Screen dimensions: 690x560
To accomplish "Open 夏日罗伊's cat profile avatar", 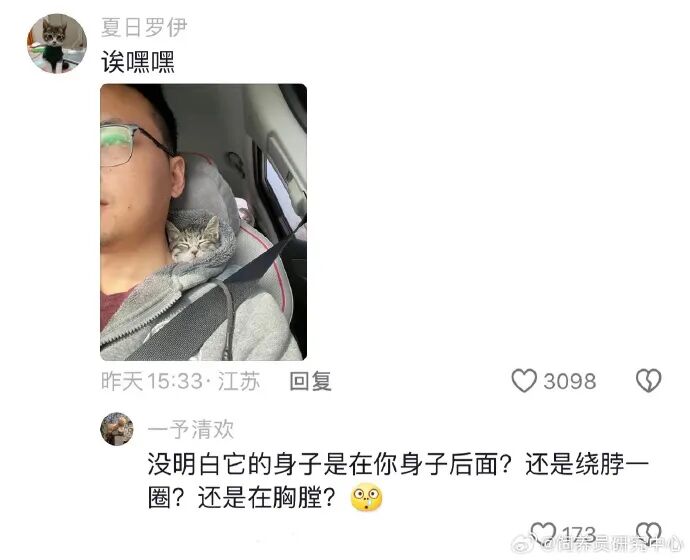I will pos(57,44).
